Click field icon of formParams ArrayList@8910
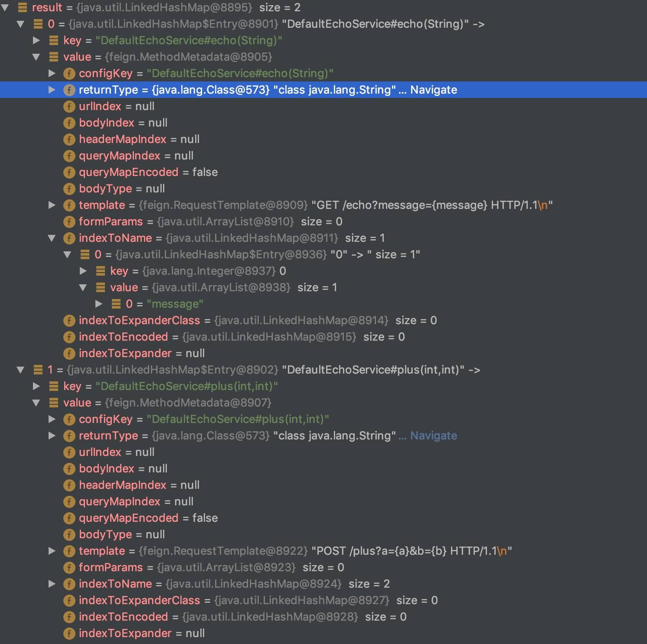 tap(69, 221)
